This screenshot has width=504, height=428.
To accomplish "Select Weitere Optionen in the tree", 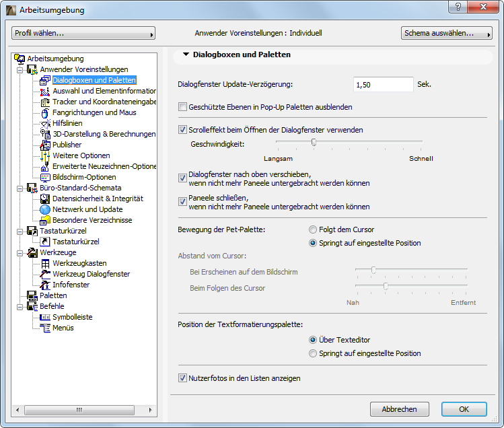I will 81,155.
